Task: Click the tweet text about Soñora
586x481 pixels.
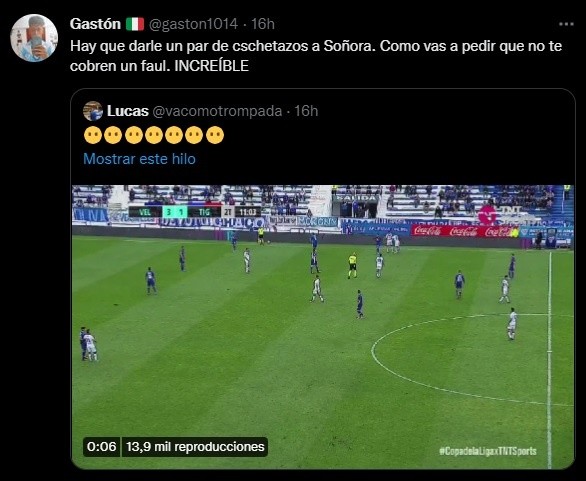Action: tap(316, 56)
